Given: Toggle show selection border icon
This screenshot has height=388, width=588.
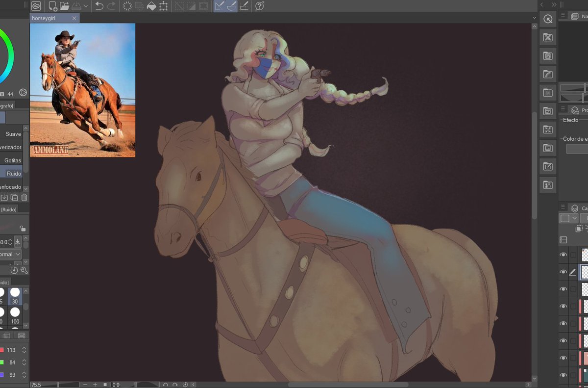Looking at the screenshot, I should pyautogui.click(x=203, y=6).
